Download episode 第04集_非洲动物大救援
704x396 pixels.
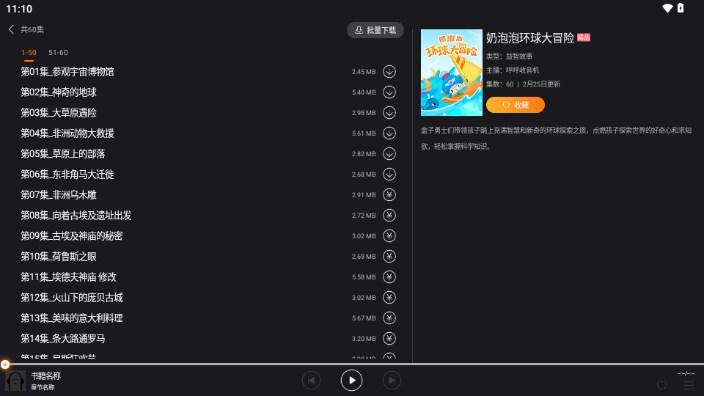click(x=389, y=133)
